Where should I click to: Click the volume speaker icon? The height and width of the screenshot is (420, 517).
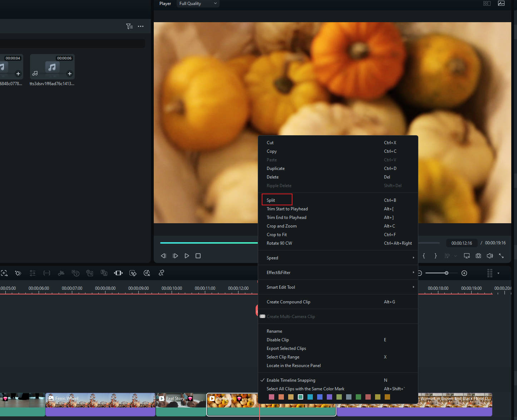point(490,256)
